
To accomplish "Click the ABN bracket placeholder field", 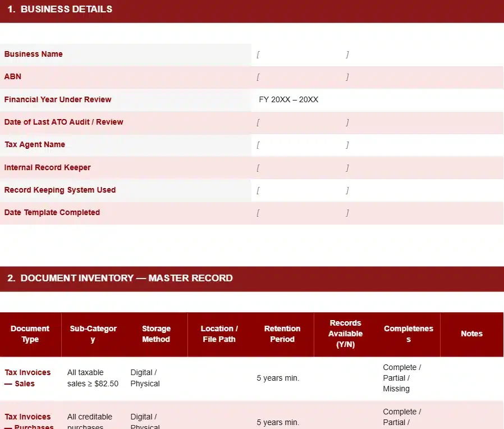I will pyautogui.click(x=303, y=77).
